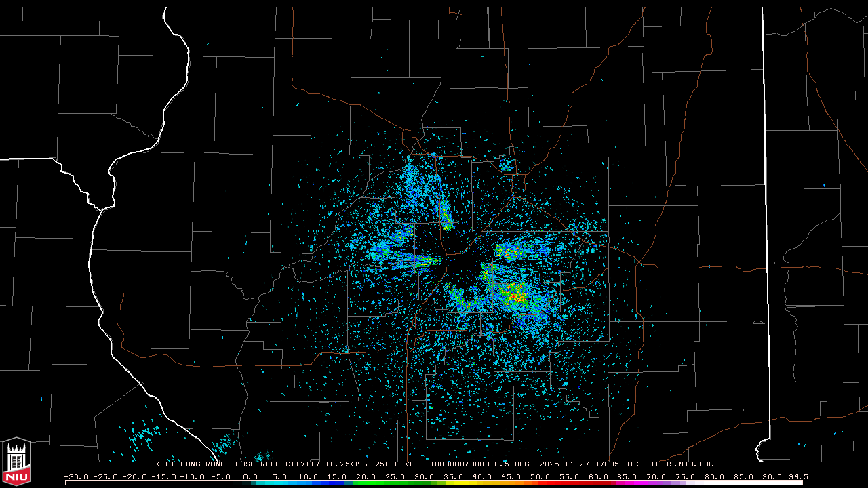This screenshot has width=868, height=488.
Task: Click the -20.0 scale label
Action: (134, 476)
